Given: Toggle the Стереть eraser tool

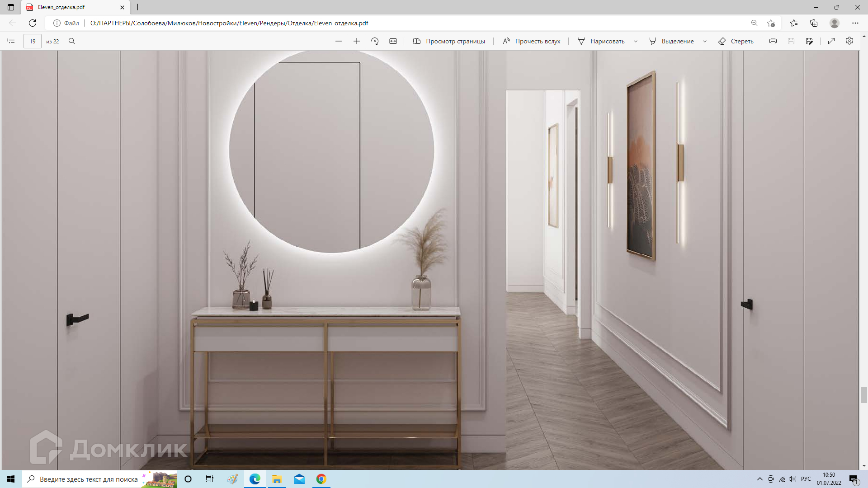Looking at the screenshot, I should pos(736,41).
